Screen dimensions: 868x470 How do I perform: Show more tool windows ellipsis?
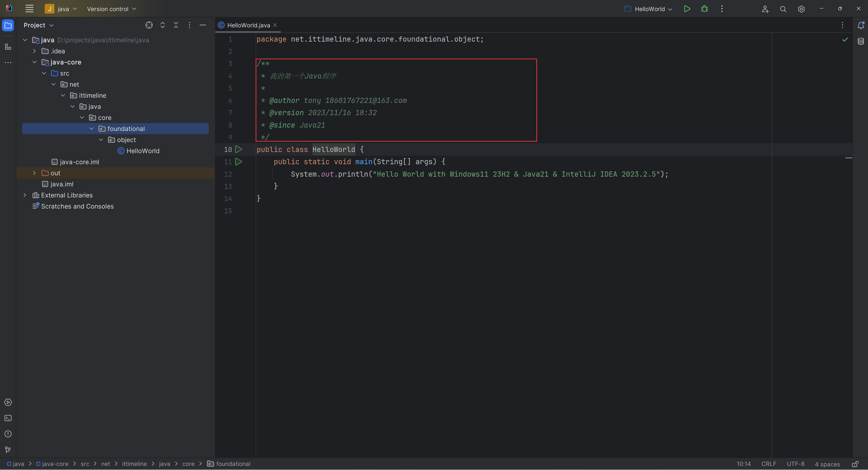click(8, 63)
